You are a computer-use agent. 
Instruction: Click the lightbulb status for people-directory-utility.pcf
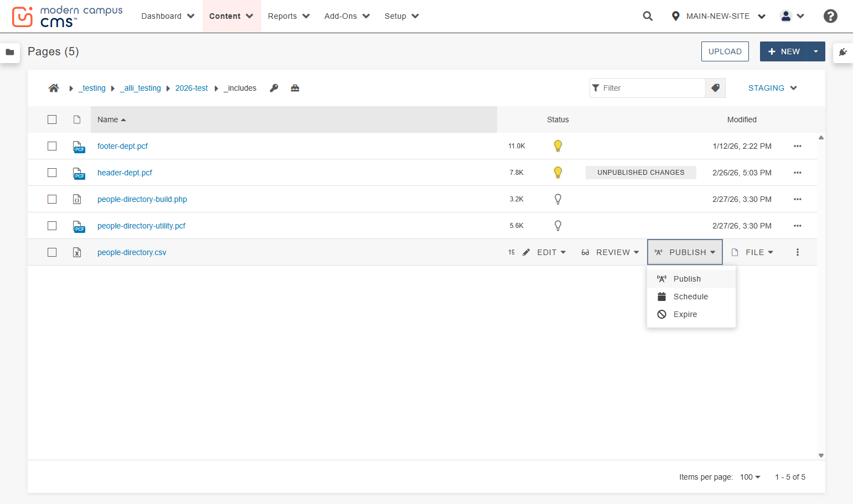click(558, 226)
